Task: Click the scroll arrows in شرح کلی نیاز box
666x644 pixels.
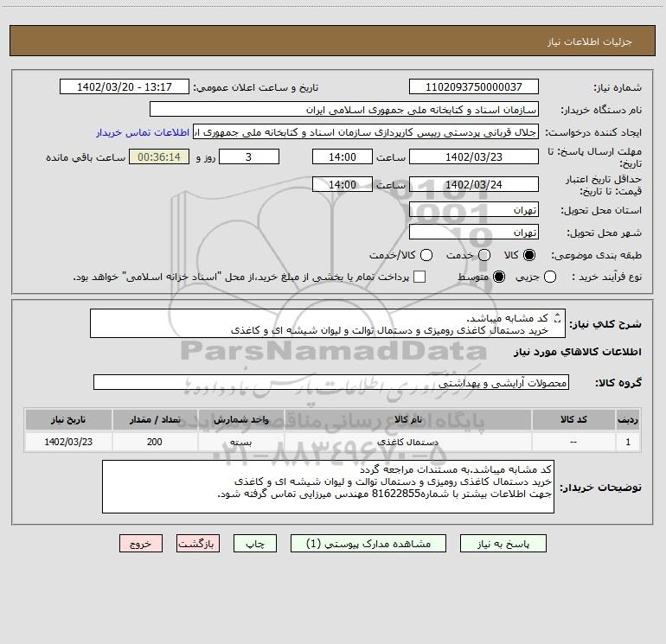Action: [x=557, y=318]
